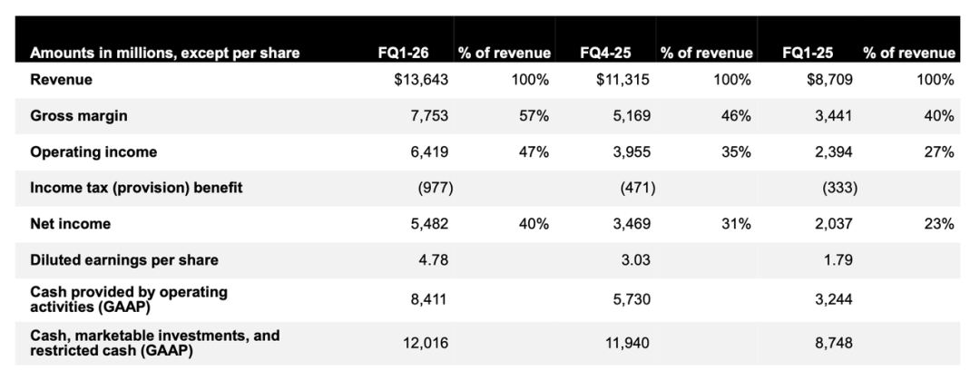Click the Cash provided by operating activities label
Image resolution: width=980 pixels, height=380 pixels.
tap(129, 297)
